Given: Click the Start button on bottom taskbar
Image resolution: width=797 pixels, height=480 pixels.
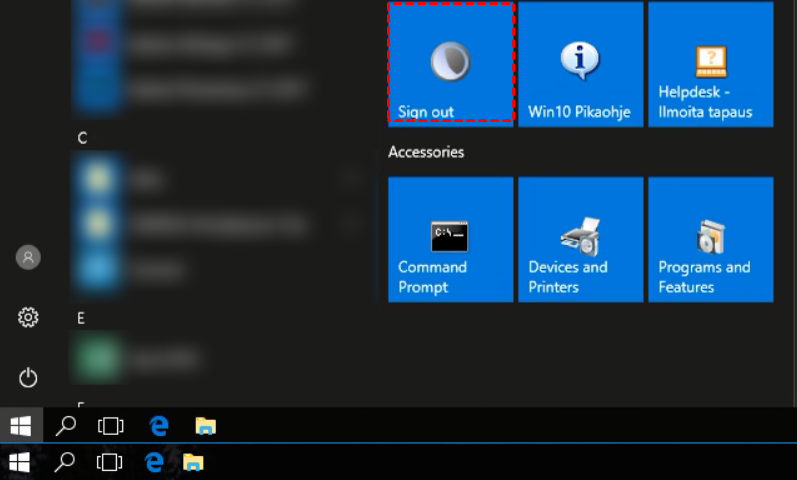Looking at the screenshot, I should point(18,462).
